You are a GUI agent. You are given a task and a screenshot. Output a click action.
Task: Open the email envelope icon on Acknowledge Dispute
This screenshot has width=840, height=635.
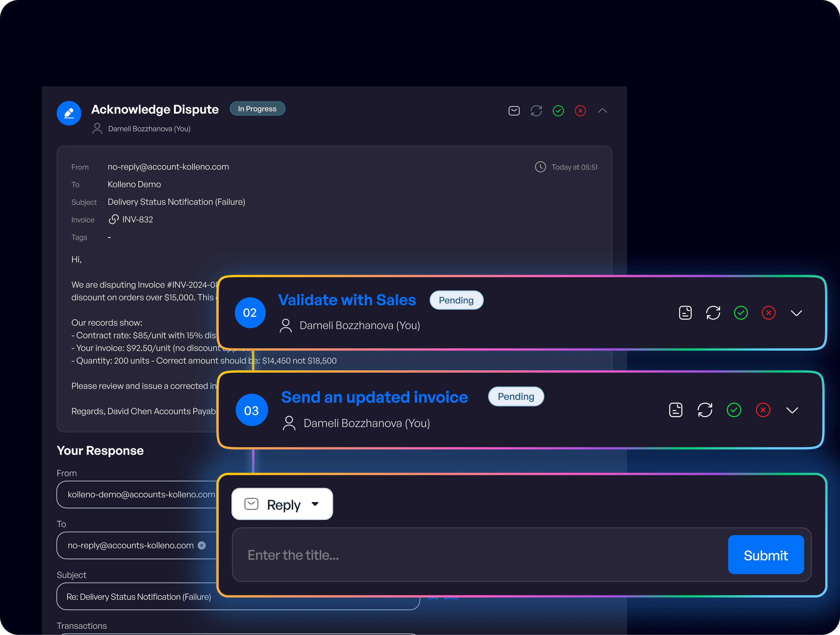[x=514, y=111]
